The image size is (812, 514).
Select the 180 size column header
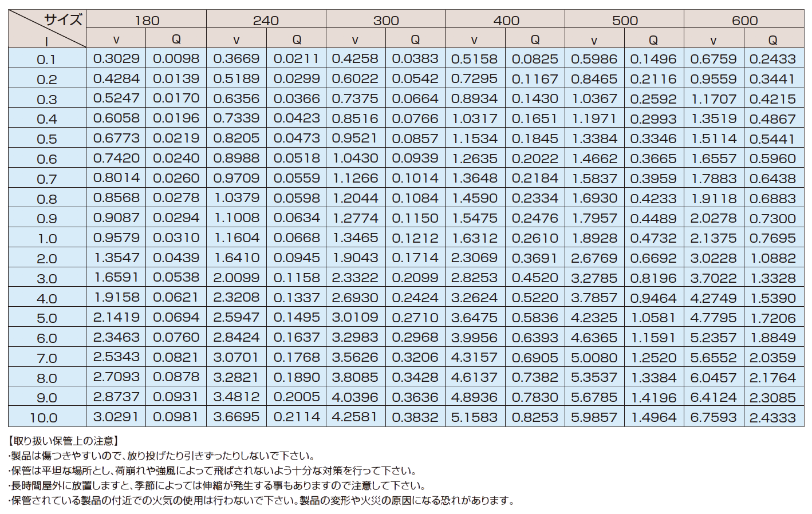[147, 21]
